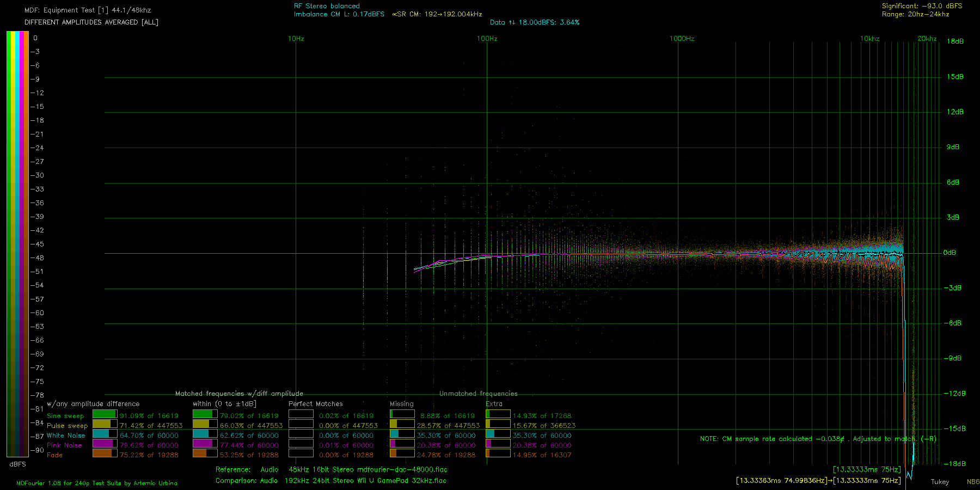Click the 'dBFS' caption under color scale
The height and width of the screenshot is (490, 980).
click(17, 464)
